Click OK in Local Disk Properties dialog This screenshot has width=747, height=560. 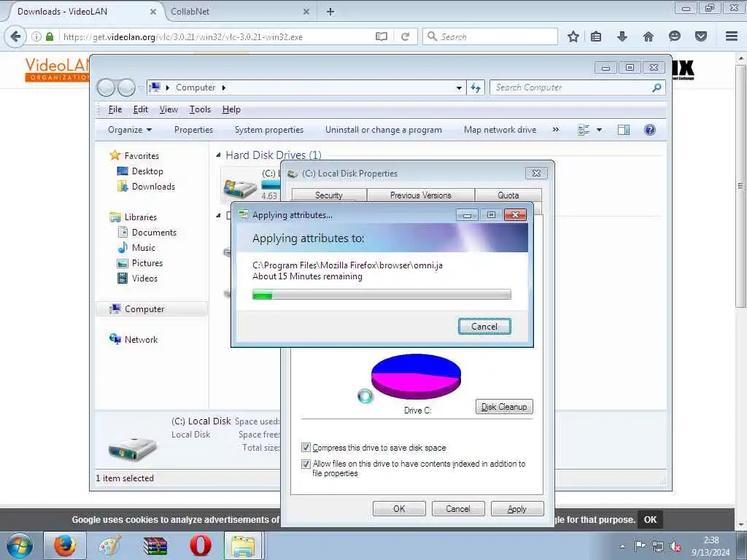tap(399, 508)
